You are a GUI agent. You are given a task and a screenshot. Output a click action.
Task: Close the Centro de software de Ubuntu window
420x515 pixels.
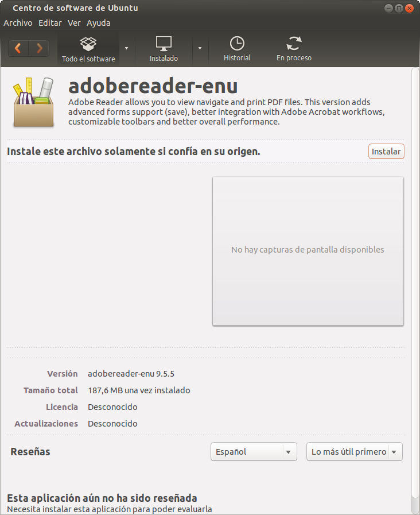click(x=409, y=8)
